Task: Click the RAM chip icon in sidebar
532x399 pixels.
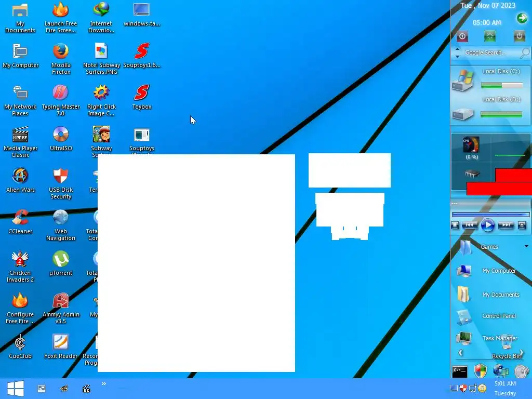Action: (x=472, y=174)
